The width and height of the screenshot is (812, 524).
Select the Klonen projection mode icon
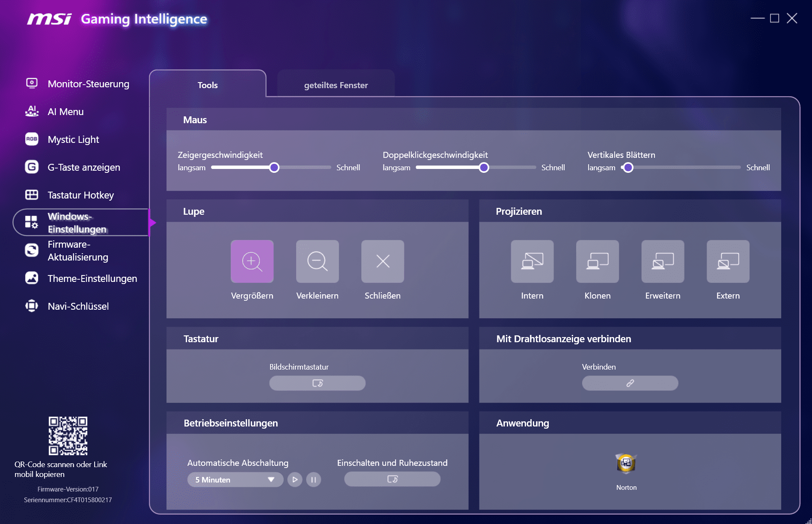598,261
